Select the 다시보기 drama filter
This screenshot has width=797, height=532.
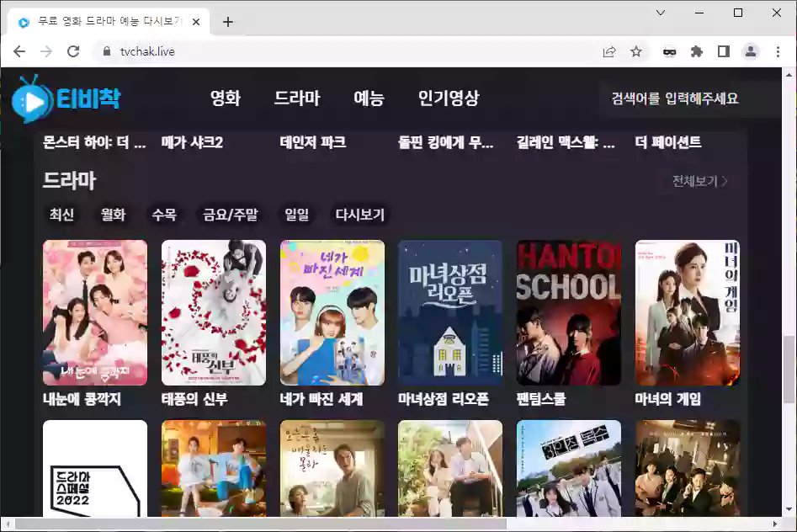(x=360, y=215)
